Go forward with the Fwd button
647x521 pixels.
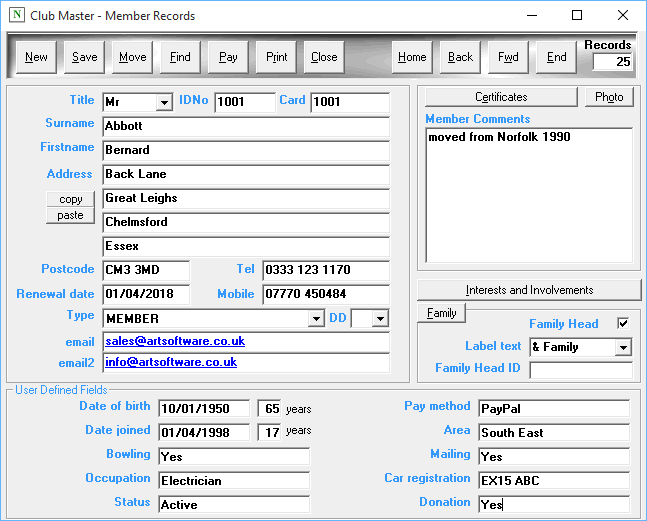click(x=508, y=57)
